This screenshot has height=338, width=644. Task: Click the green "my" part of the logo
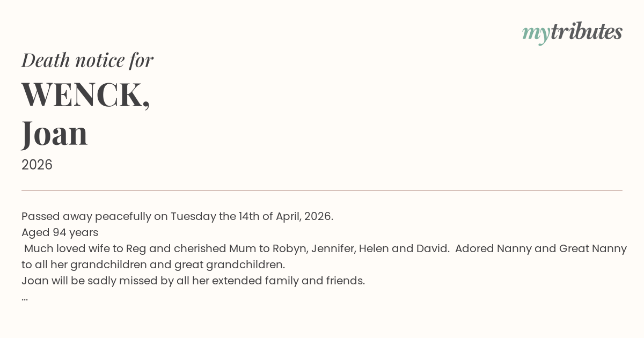(536, 33)
